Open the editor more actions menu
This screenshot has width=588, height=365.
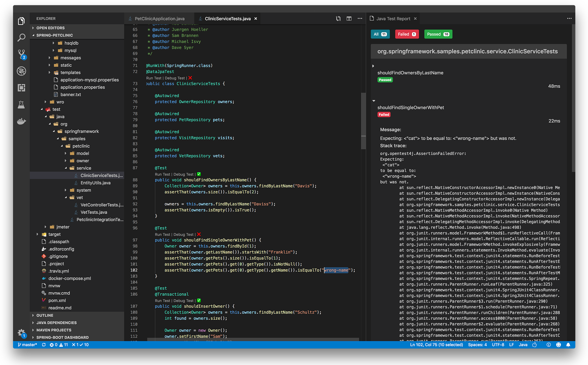point(360,18)
